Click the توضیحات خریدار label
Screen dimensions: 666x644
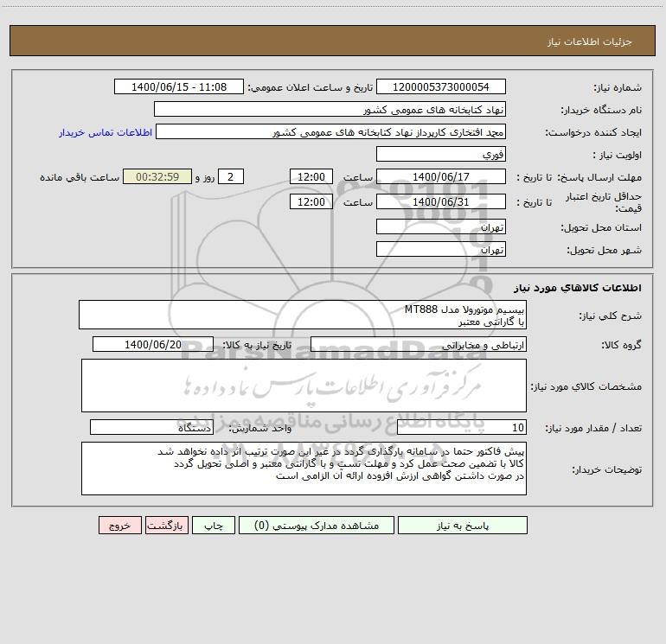pos(607,469)
